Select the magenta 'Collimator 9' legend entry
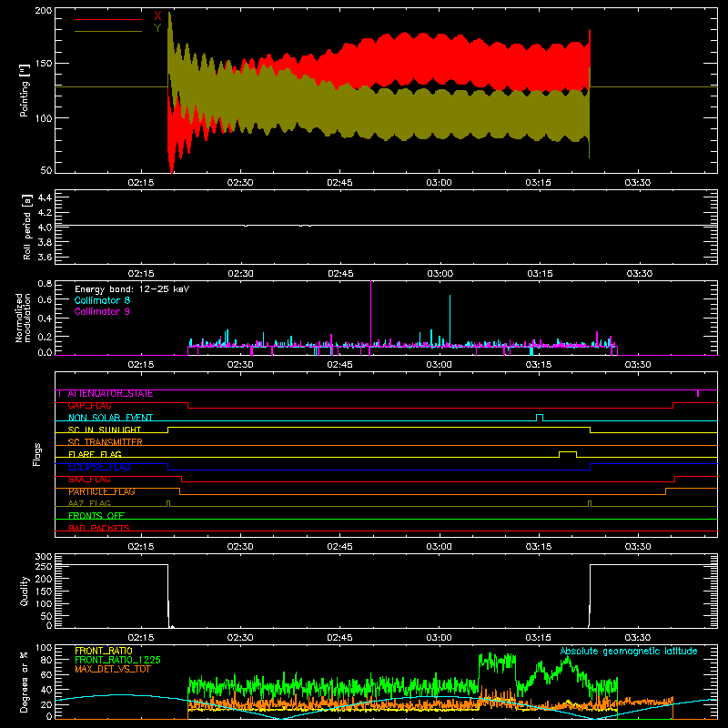The image size is (728, 728). tap(102, 311)
